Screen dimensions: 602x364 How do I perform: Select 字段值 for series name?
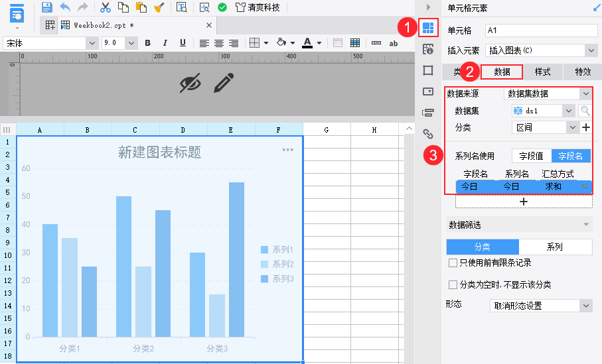point(532,156)
